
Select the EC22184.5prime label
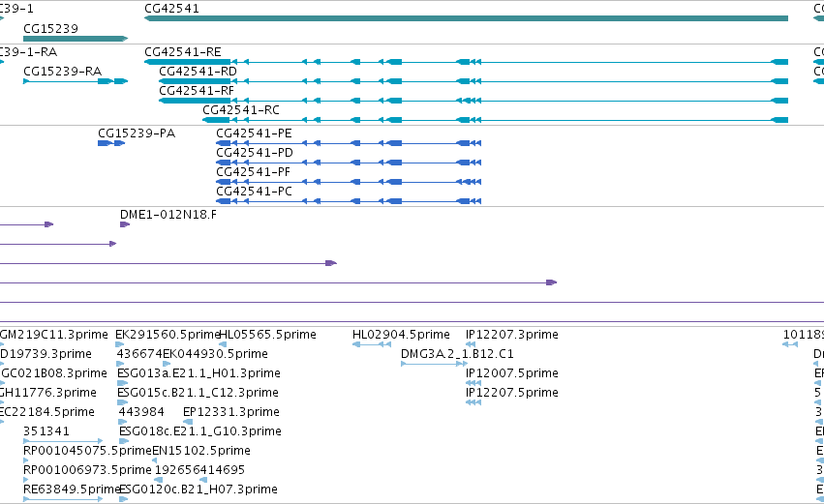point(46,413)
